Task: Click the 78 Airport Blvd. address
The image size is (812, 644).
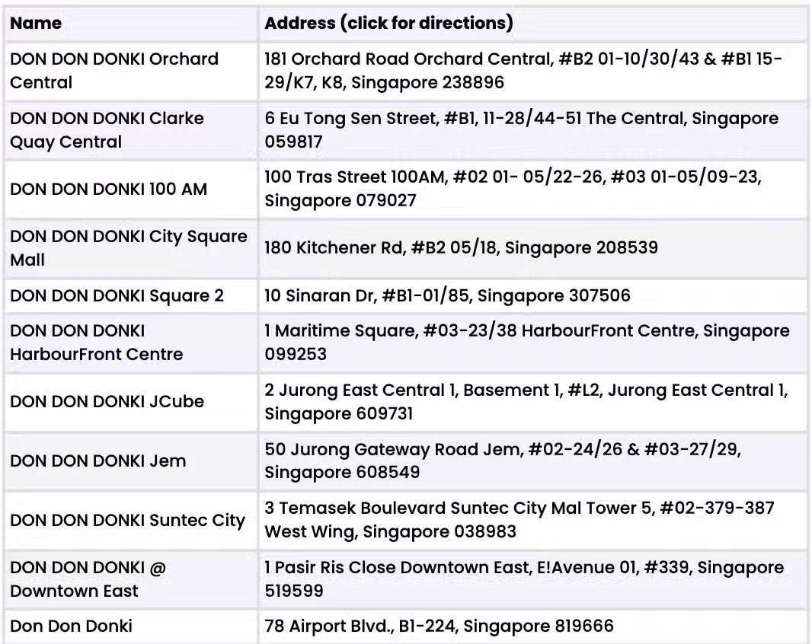Action: point(440,626)
